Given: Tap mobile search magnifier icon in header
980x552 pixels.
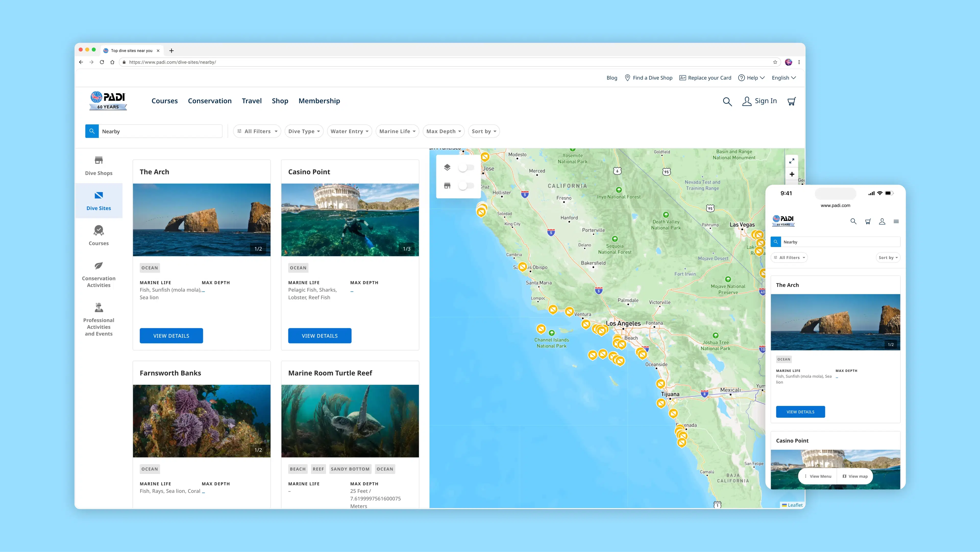Looking at the screenshot, I should 853,221.
